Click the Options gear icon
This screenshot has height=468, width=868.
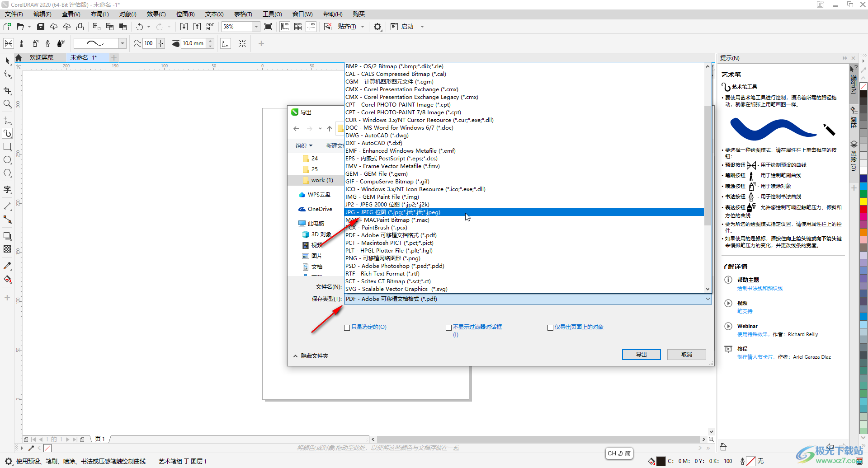pos(377,27)
